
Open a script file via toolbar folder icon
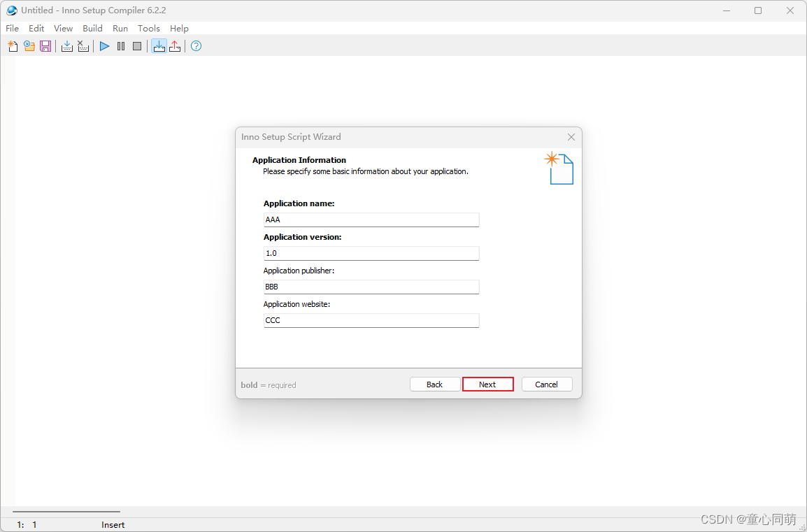click(x=29, y=46)
